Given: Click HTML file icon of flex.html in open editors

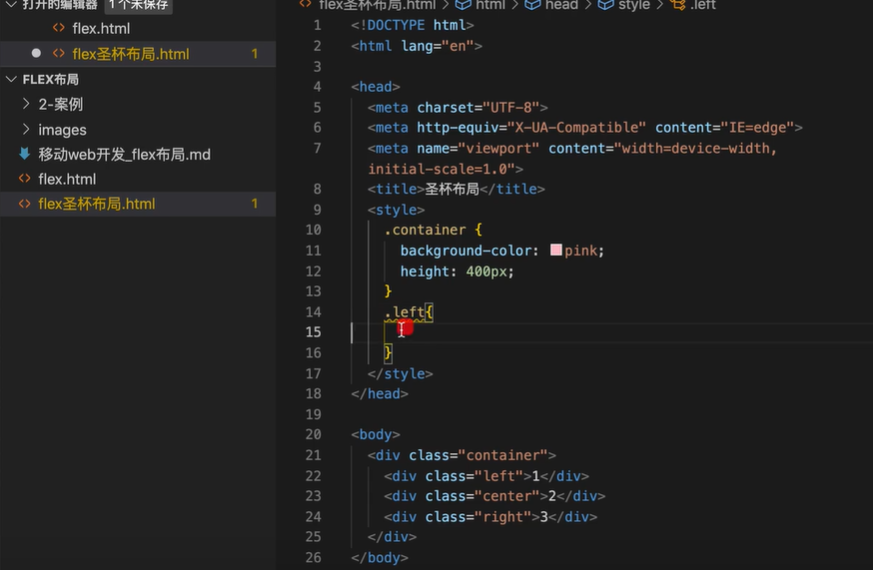Looking at the screenshot, I should pos(58,28).
